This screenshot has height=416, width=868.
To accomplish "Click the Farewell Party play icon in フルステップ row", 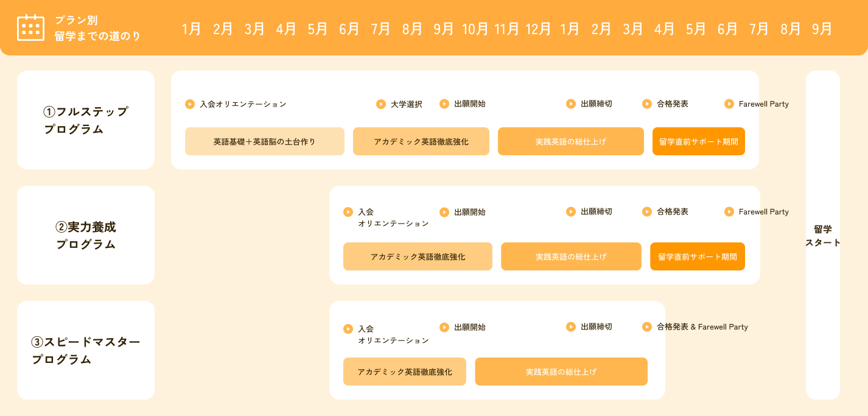I will pyautogui.click(x=729, y=104).
